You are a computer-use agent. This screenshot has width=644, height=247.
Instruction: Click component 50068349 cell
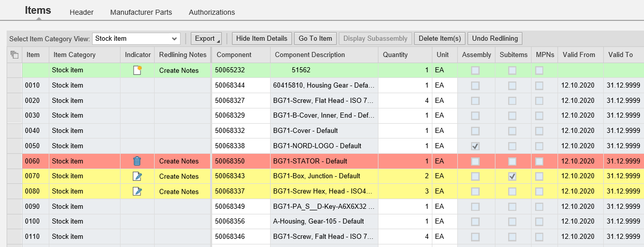[x=241, y=206]
